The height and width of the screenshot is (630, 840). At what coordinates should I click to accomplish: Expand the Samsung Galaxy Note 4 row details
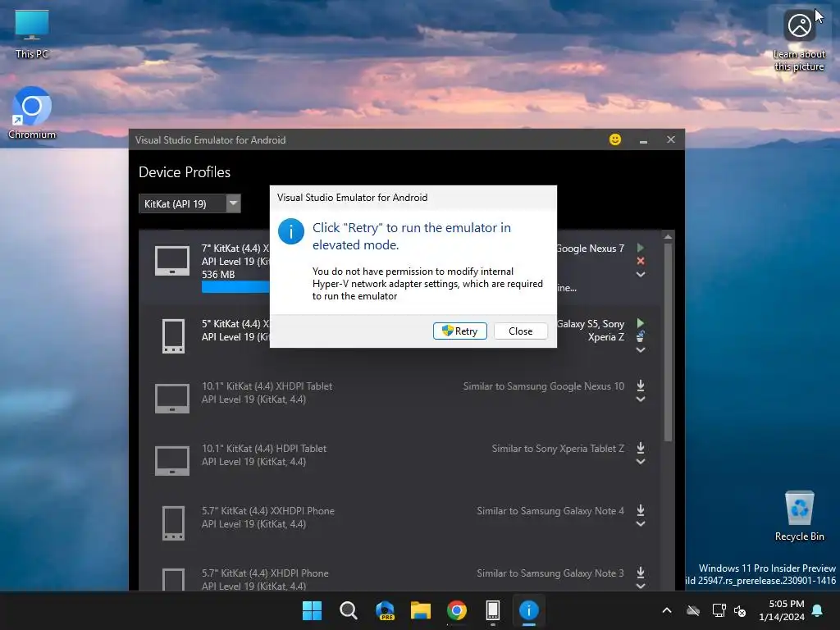pos(640,524)
